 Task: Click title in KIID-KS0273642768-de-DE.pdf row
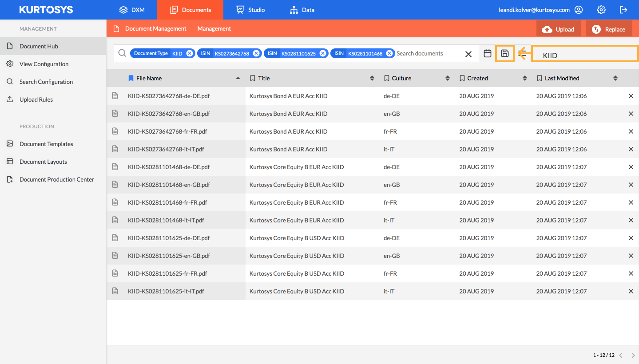tap(289, 96)
